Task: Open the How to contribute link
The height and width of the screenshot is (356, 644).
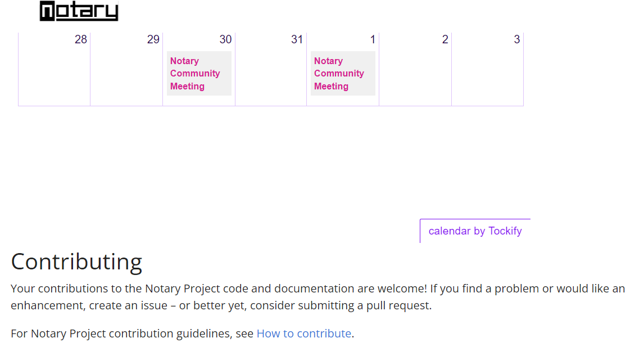Action: pyautogui.click(x=303, y=333)
